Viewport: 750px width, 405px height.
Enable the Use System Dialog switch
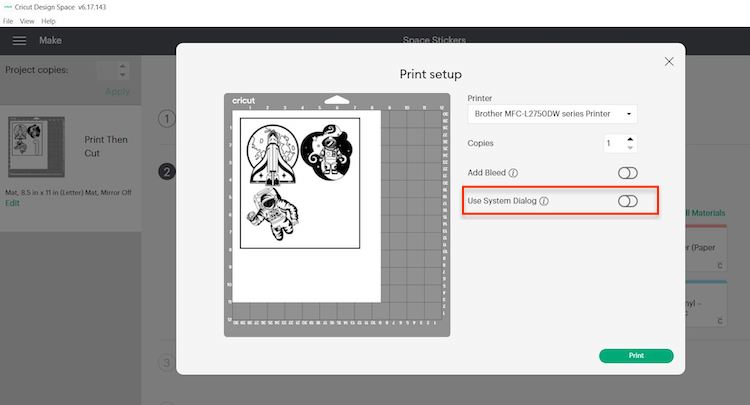coord(628,201)
